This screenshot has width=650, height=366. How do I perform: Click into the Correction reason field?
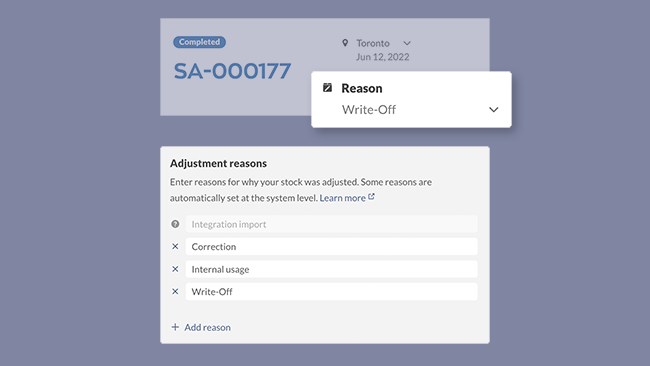coord(332,247)
